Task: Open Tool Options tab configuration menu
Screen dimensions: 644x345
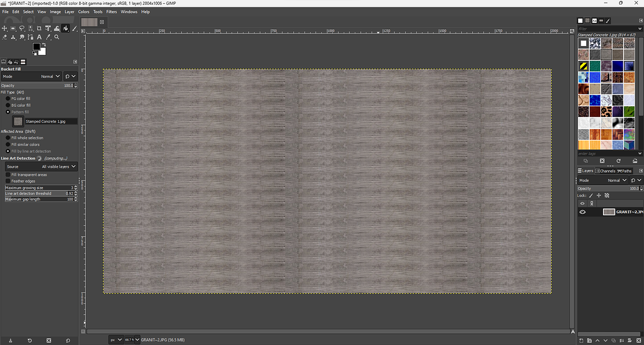Action: (75, 62)
